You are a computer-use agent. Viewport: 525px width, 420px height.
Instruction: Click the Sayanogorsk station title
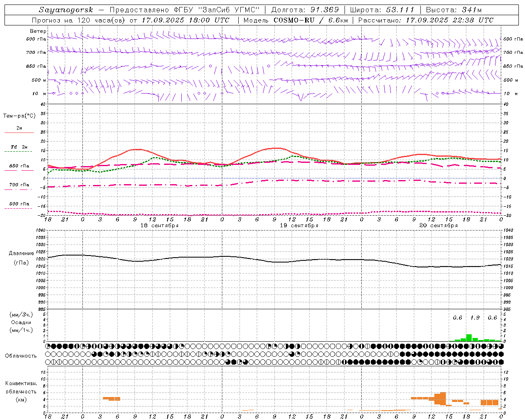[x=66, y=10]
